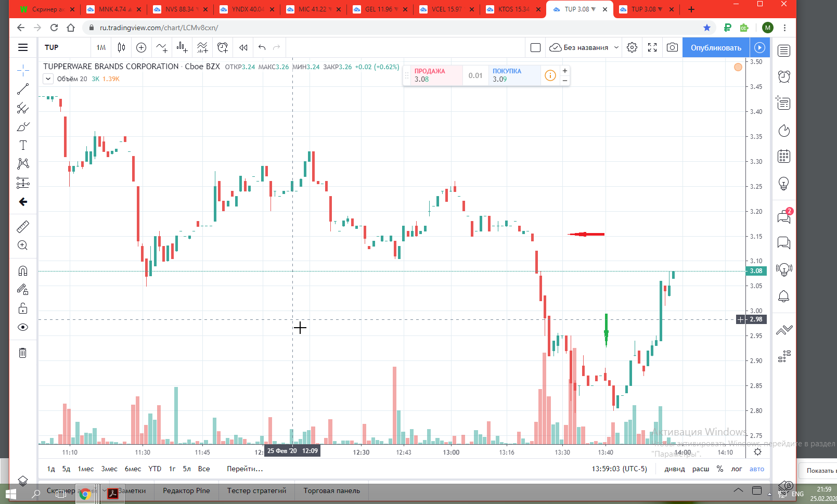Open the notifications bell panel
837x504 pixels.
tap(783, 296)
